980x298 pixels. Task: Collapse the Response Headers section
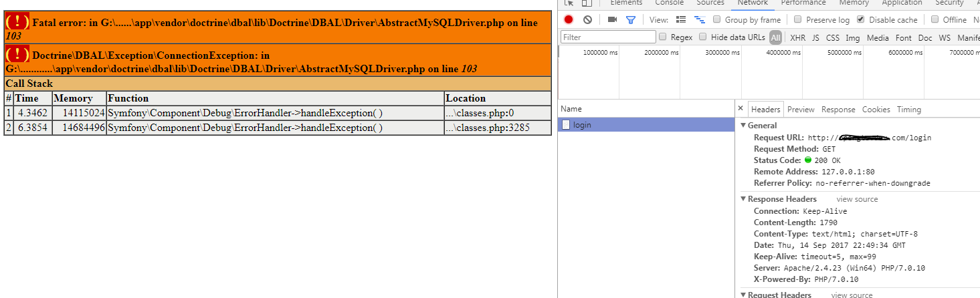click(743, 199)
